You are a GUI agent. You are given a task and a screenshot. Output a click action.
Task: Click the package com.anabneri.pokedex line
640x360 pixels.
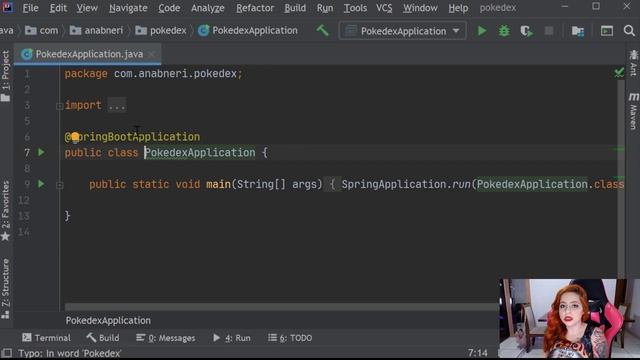pyautogui.click(x=153, y=73)
